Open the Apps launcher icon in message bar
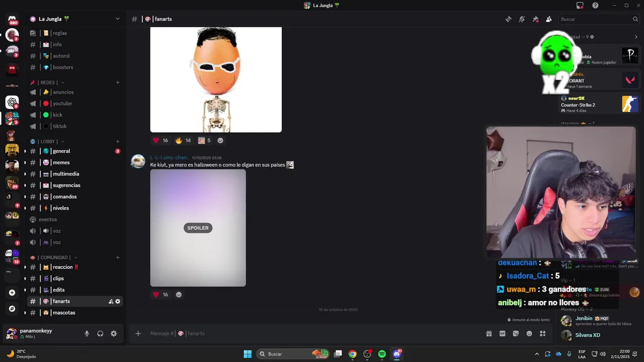Viewport: 644px width, 362px height. point(542,333)
